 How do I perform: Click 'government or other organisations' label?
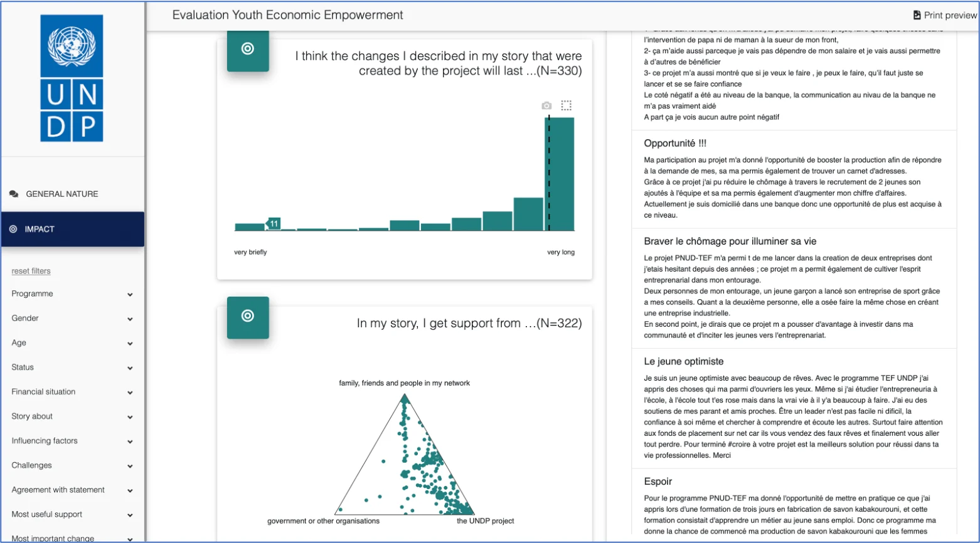click(x=324, y=521)
